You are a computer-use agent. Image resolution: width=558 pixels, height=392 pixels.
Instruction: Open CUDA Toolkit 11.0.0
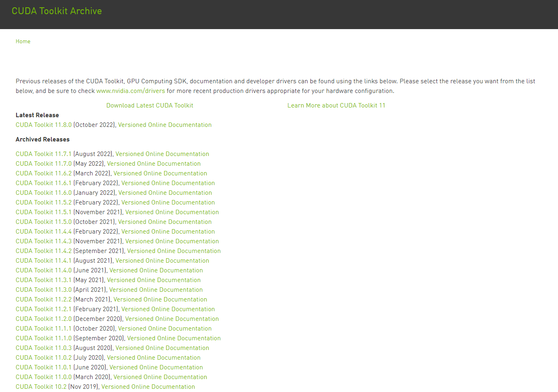pyautogui.click(x=44, y=377)
